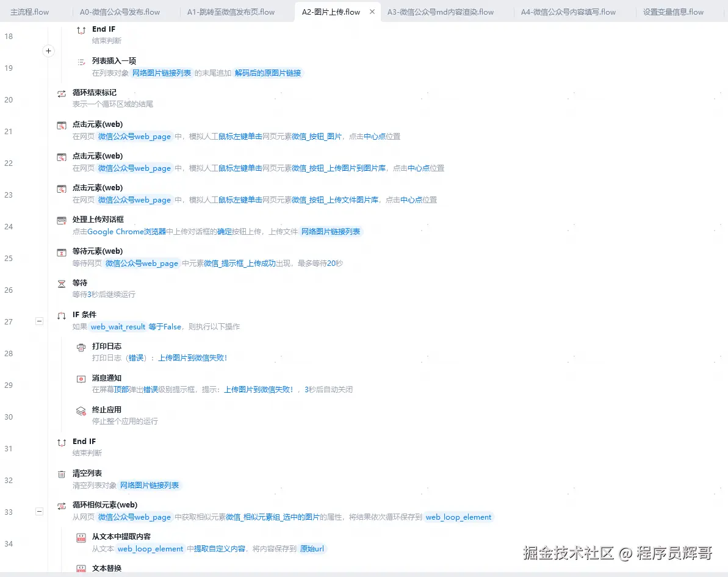Select the 等待3秒后继续运行 description
Screen dimensions: 728x577
[x=104, y=295]
